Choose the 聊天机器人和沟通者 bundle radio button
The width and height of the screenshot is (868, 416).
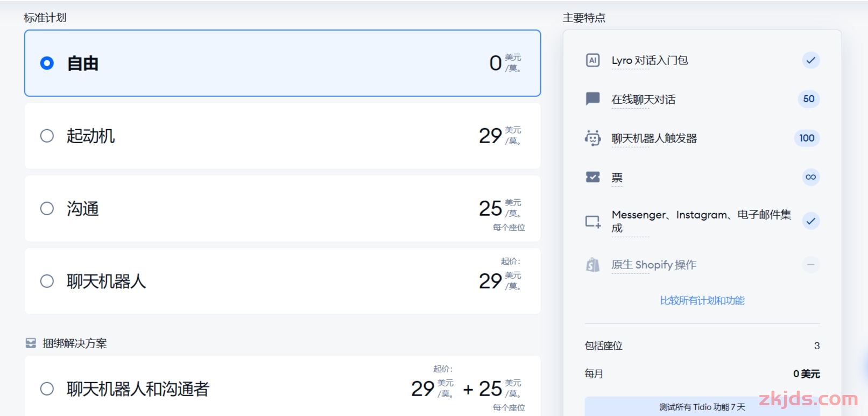point(47,389)
